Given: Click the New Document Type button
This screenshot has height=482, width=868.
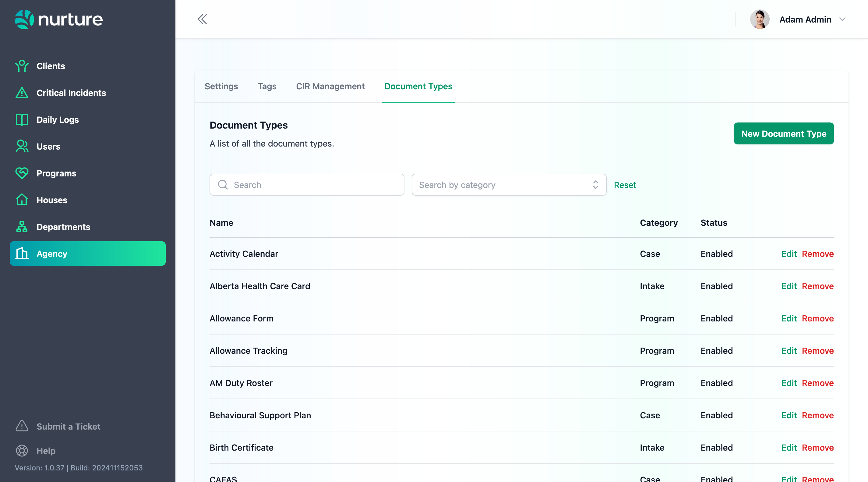Looking at the screenshot, I should point(783,133).
